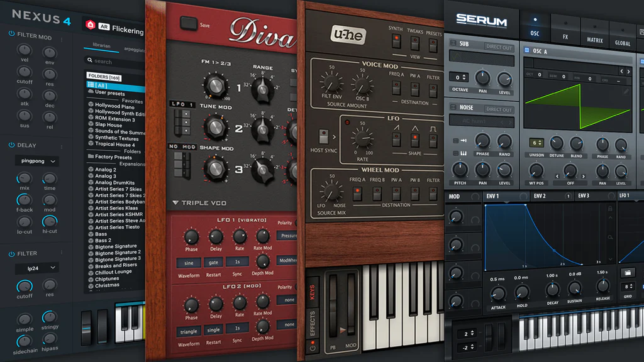Screen dimensions: 644x362
Task: Select the triangle LFO shape icon in u-he
Action: [x=414, y=140]
